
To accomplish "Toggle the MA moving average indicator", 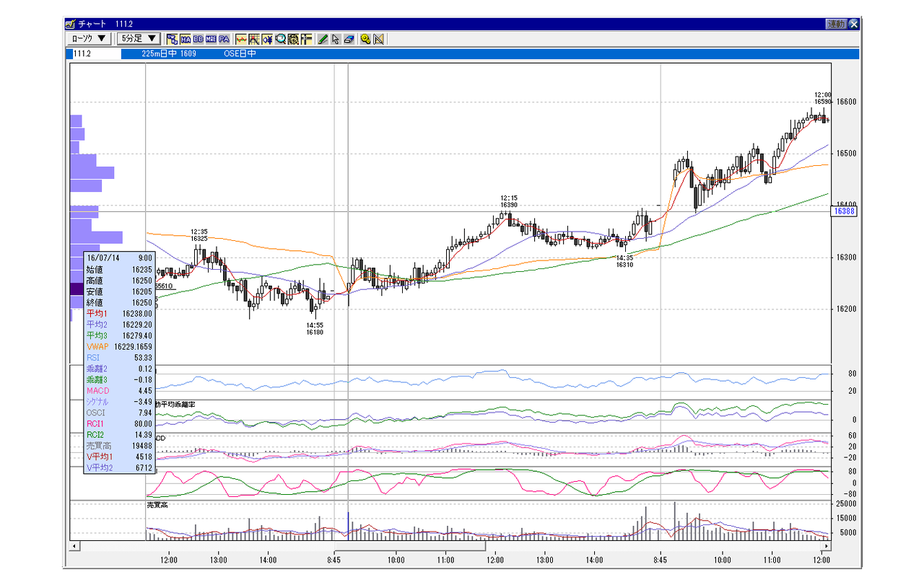I will [186, 39].
